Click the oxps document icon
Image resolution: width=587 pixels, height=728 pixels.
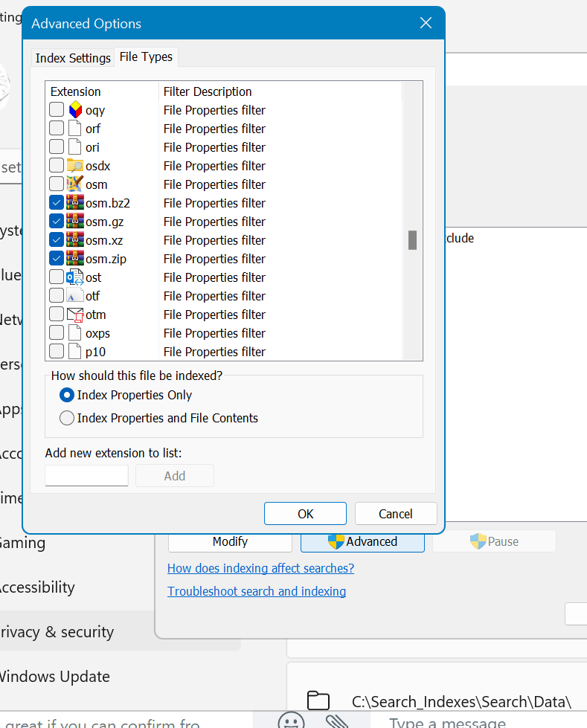coord(74,333)
